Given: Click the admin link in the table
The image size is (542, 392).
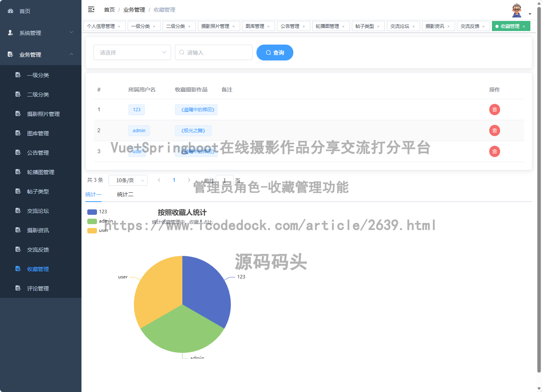Looking at the screenshot, I should 139,130.
